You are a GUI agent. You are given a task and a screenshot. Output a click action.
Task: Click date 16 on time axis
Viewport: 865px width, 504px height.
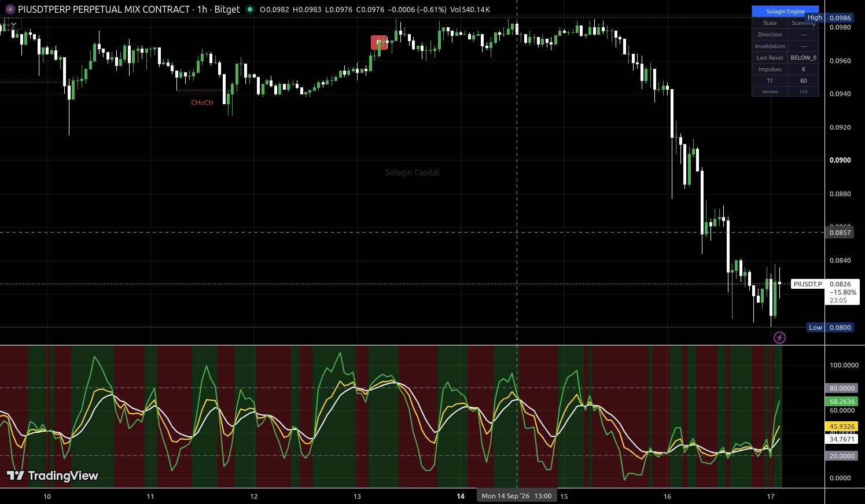(667, 496)
